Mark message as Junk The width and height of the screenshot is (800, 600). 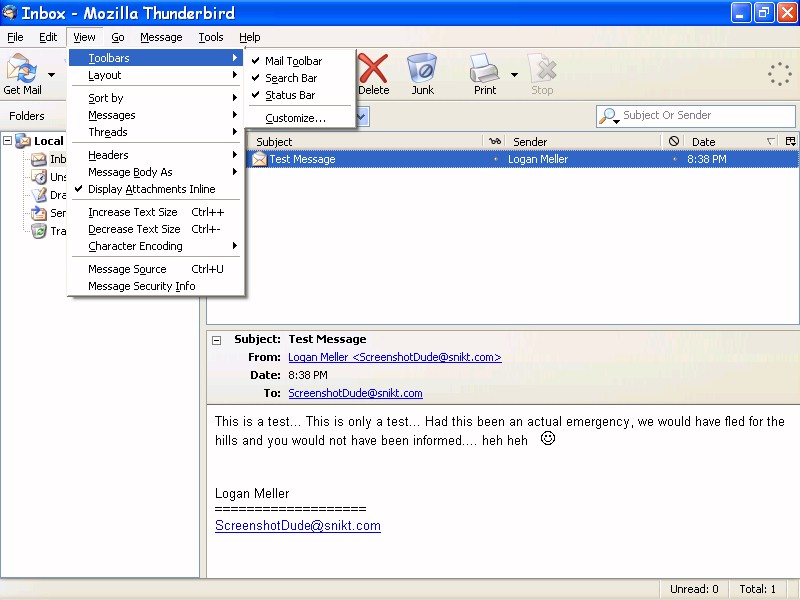pyautogui.click(x=422, y=74)
